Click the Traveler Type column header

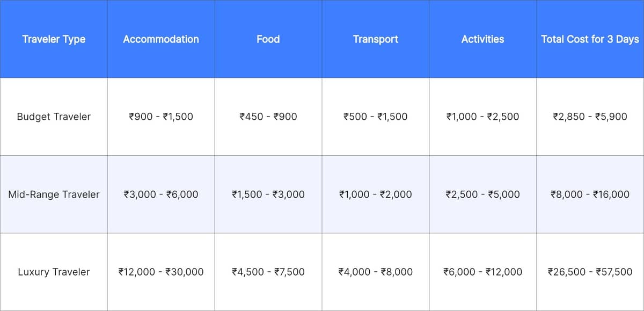(54, 39)
